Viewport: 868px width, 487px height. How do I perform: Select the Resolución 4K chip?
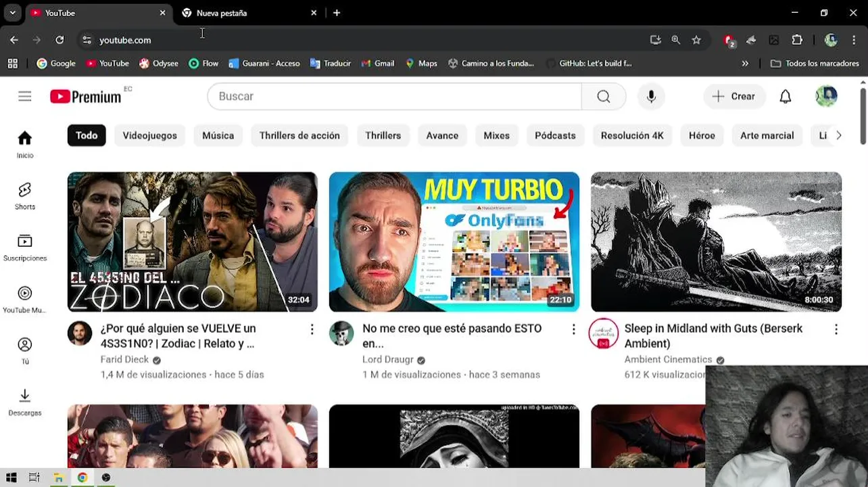(x=632, y=135)
